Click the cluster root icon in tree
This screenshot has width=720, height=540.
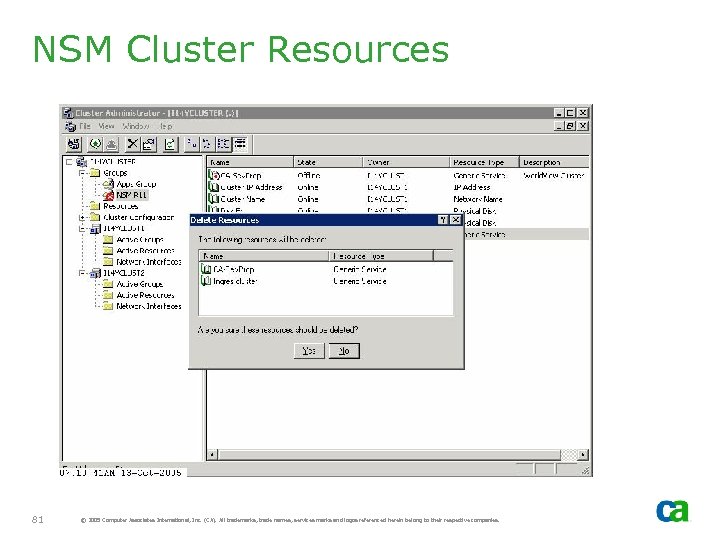click(82, 162)
